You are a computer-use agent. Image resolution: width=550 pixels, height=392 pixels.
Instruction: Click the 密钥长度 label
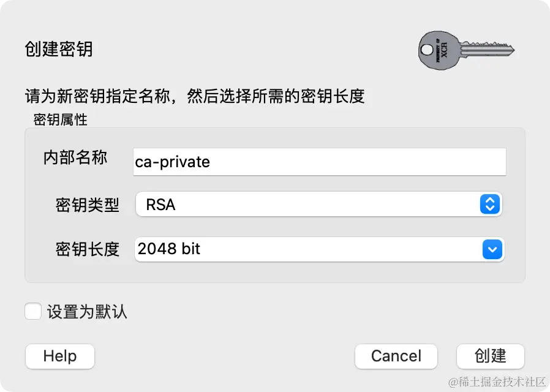(87, 249)
